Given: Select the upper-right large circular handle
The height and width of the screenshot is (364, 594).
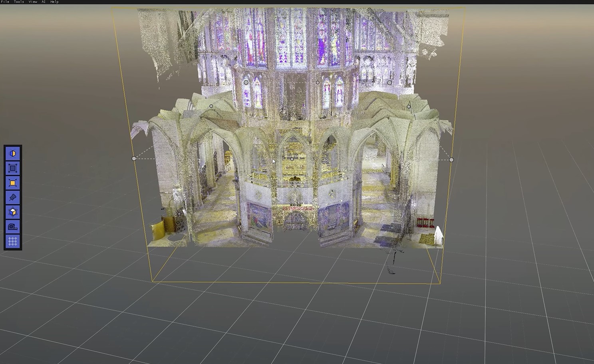Looking at the screenshot, I should tap(389, 83).
